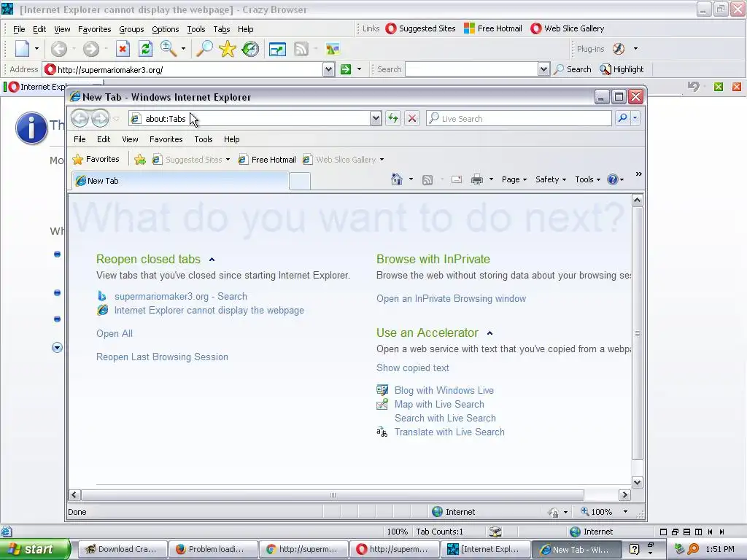Viewport: 747px width, 560px height.
Task: Click the Windows start button
Action: click(x=35, y=549)
